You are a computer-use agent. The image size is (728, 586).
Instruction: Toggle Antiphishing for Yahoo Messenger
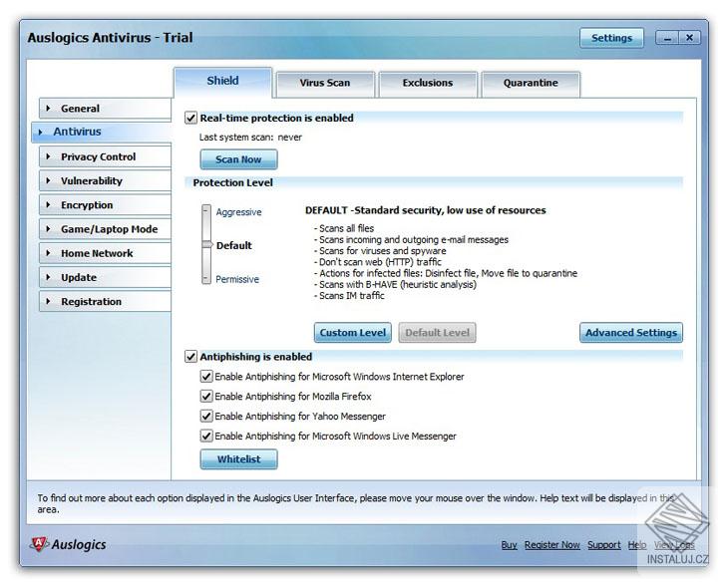pos(206,417)
